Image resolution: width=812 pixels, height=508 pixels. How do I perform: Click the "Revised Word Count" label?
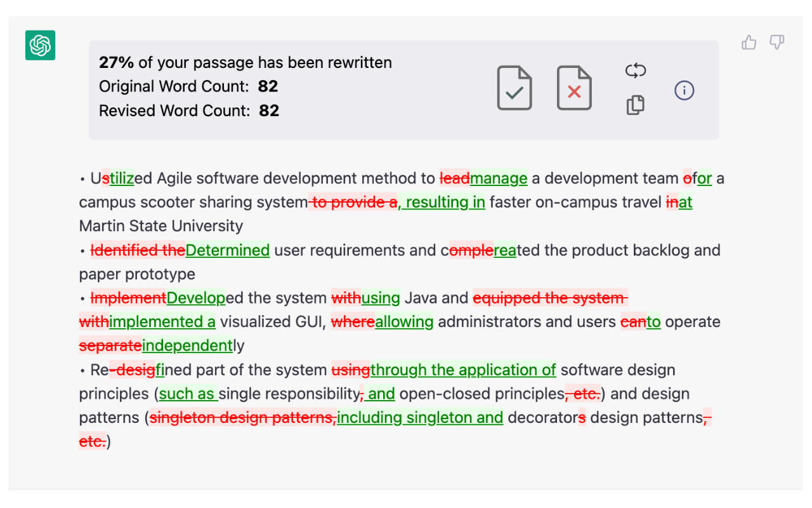point(174,110)
